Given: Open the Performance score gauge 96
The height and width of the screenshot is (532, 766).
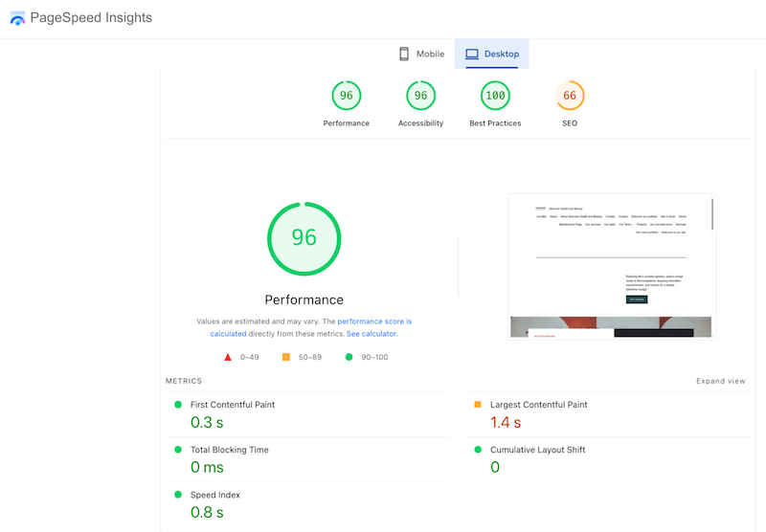Looking at the screenshot, I should [x=347, y=95].
